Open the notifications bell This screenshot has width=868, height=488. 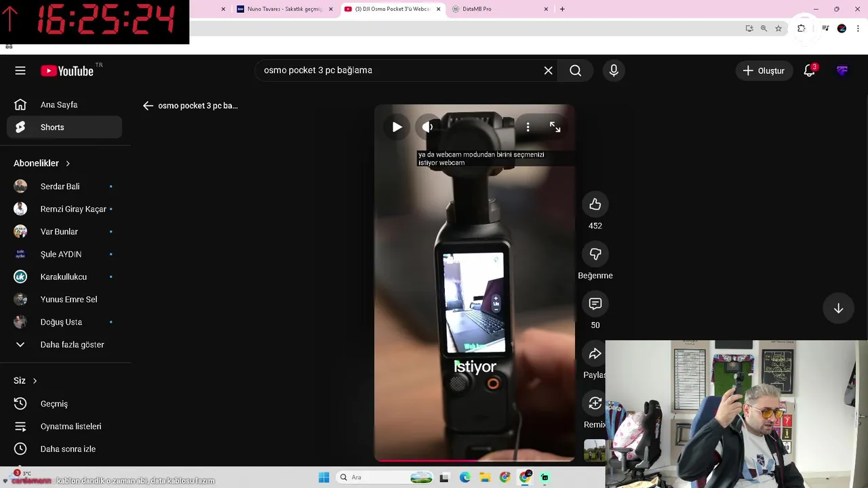(809, 70)
